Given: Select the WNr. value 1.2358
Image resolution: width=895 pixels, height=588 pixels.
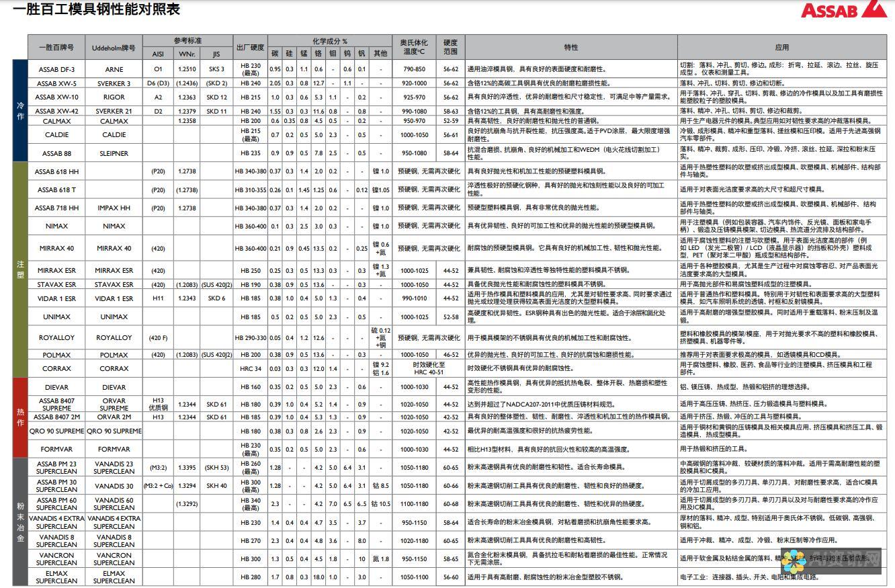Looking at the screenshot, I should click(x=187, y=121).
